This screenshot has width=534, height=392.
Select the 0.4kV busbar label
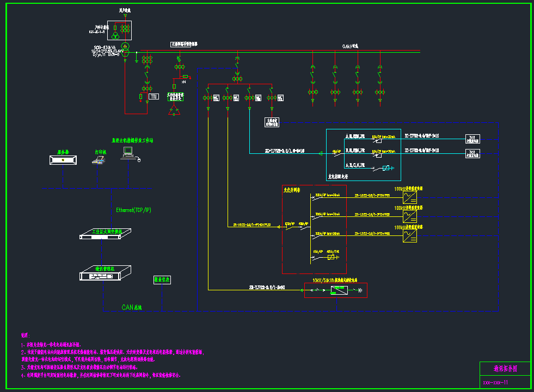[x=349, y=47]
